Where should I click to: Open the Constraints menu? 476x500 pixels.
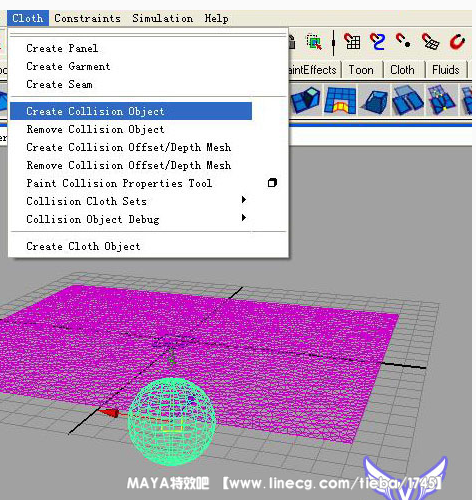[x=87, y=18]
